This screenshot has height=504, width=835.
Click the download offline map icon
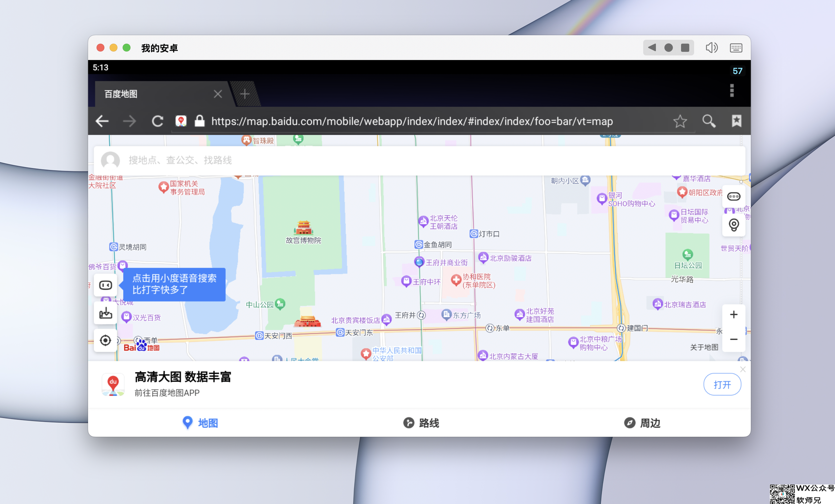[105, 313]
